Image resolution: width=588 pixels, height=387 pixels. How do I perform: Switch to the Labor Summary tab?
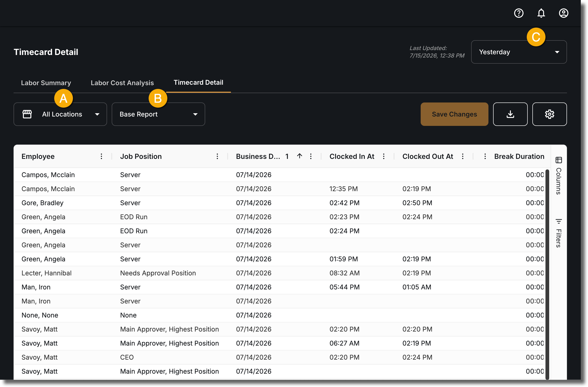pos(46,83)
